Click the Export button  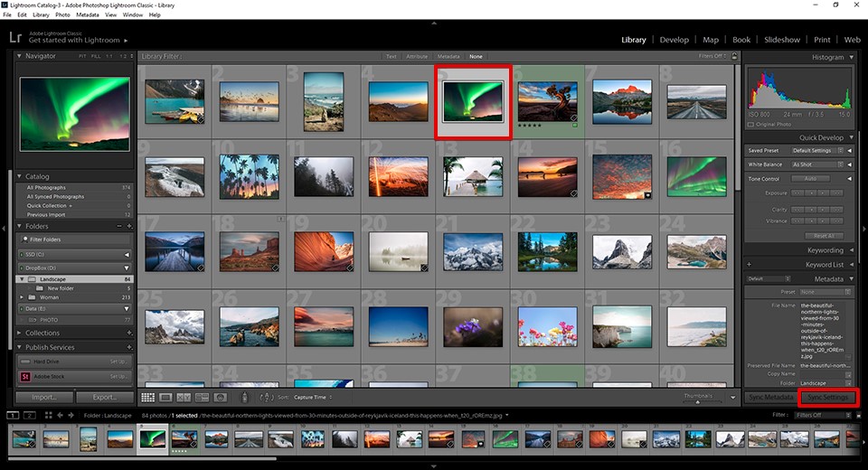click(x=105, y=397)
